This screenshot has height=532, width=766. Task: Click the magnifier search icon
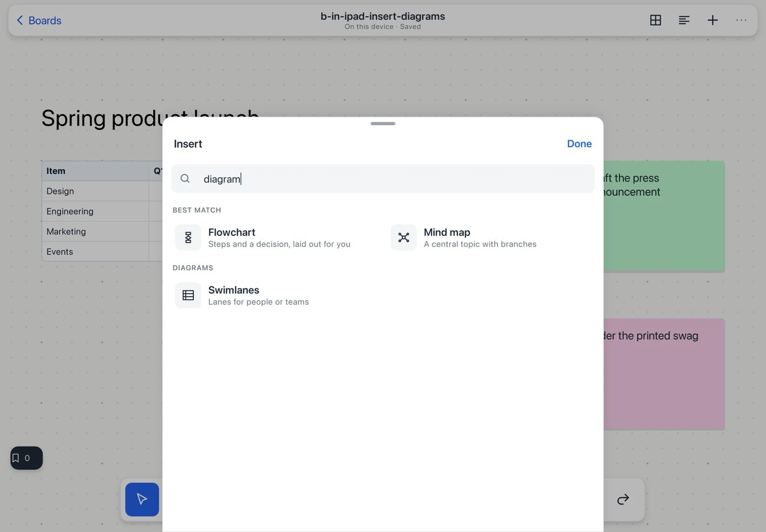tap(185, 179)
